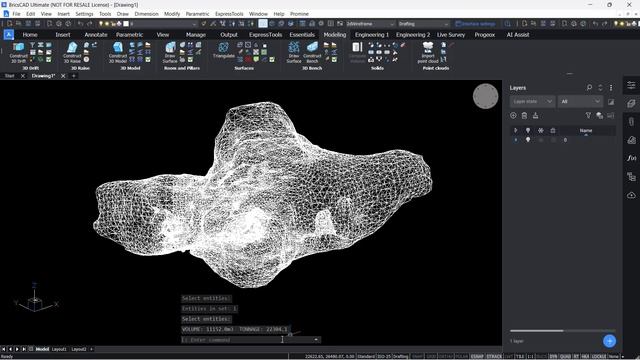Open the Layers panel options menu
The width and height of the screenshot is (640, 360).
tap(611, 88)
